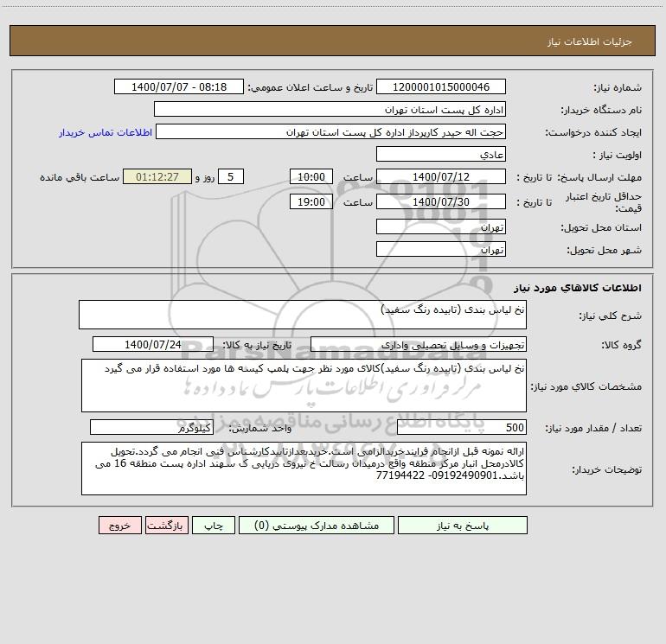Select the شماره نیاز field 1200001015000046

coord(441,86)
